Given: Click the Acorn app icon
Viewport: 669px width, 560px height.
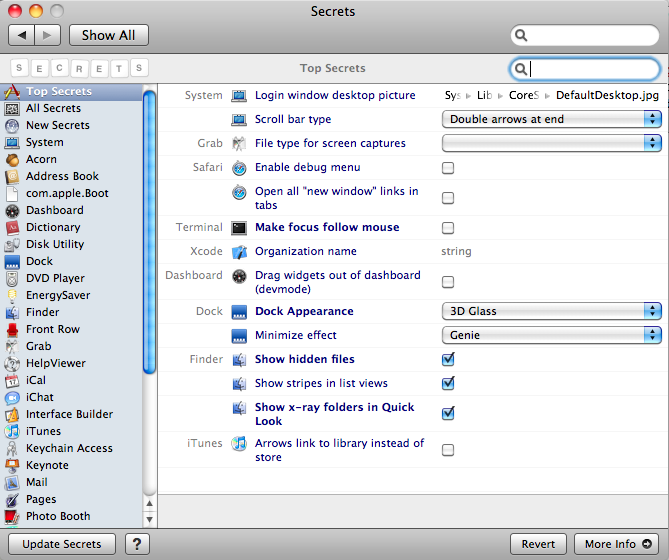Looking at the screenshot, I should [12, 160].
